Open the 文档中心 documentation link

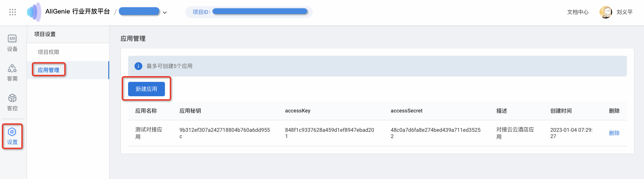[x=577, y=12]
